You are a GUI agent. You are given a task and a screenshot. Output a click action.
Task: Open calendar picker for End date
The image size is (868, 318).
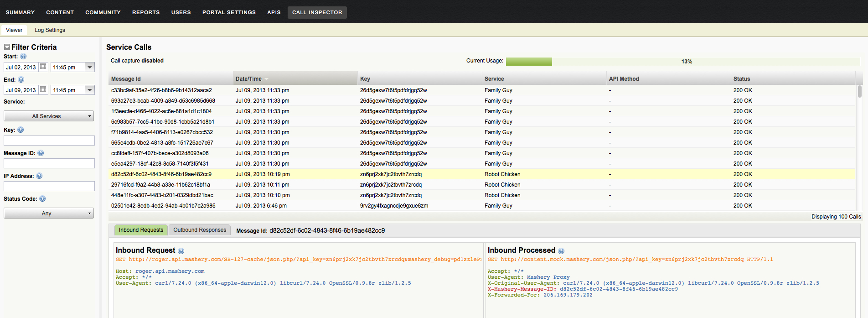tap(43, 89)
